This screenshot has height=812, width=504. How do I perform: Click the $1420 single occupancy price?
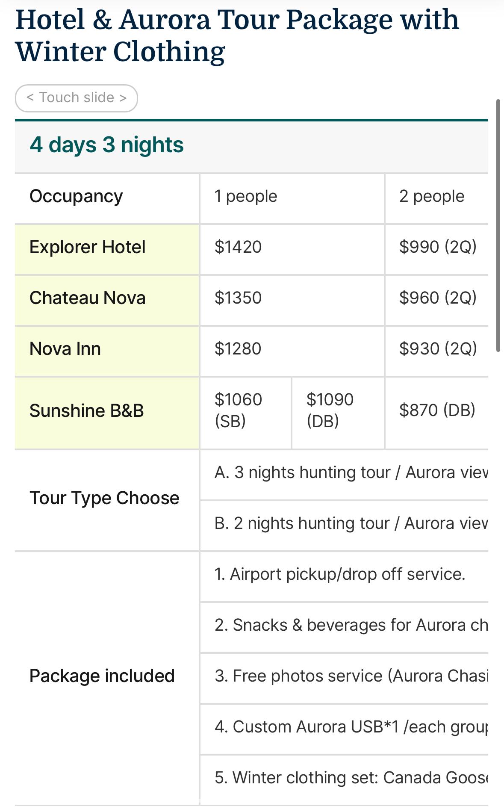pyautogui.click(x=238, y=247)
